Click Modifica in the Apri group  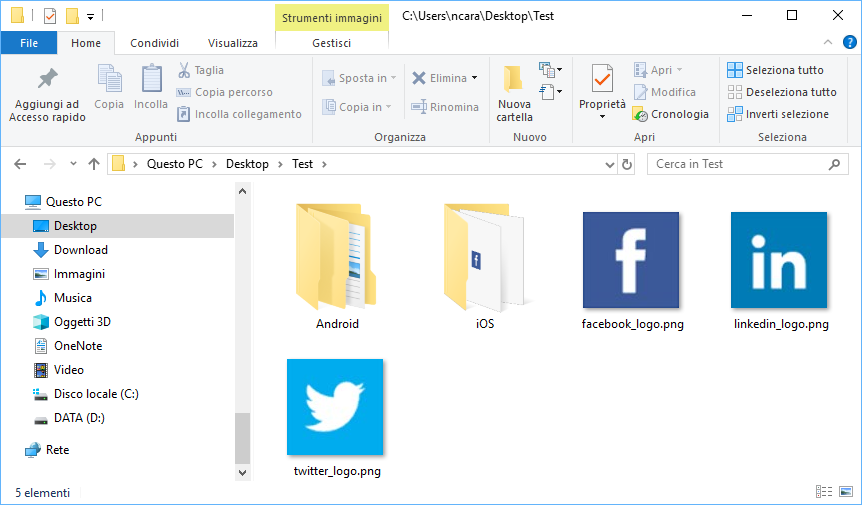coord(665,92)
